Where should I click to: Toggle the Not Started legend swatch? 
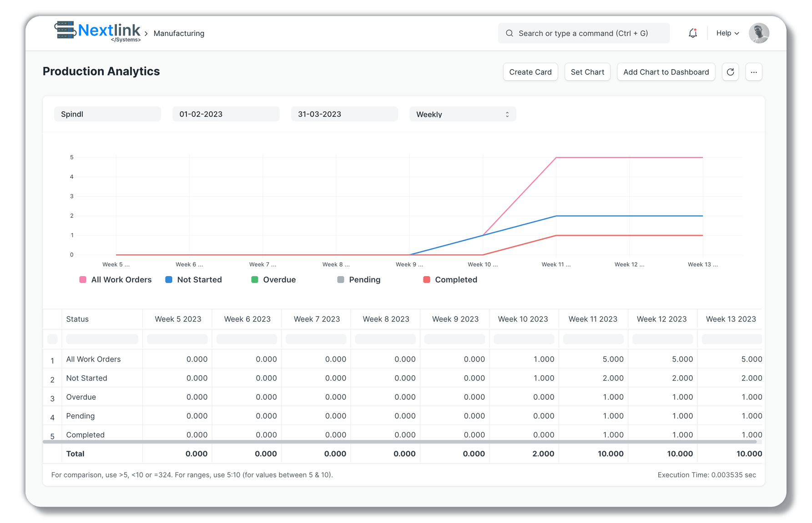pos(169,280)
